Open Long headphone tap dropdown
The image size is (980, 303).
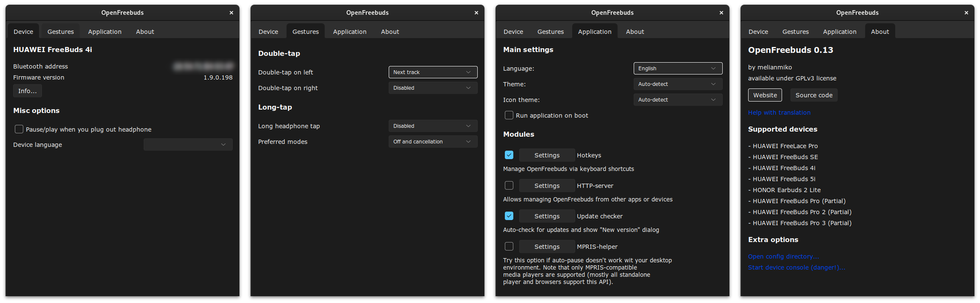tap(433, 126)
